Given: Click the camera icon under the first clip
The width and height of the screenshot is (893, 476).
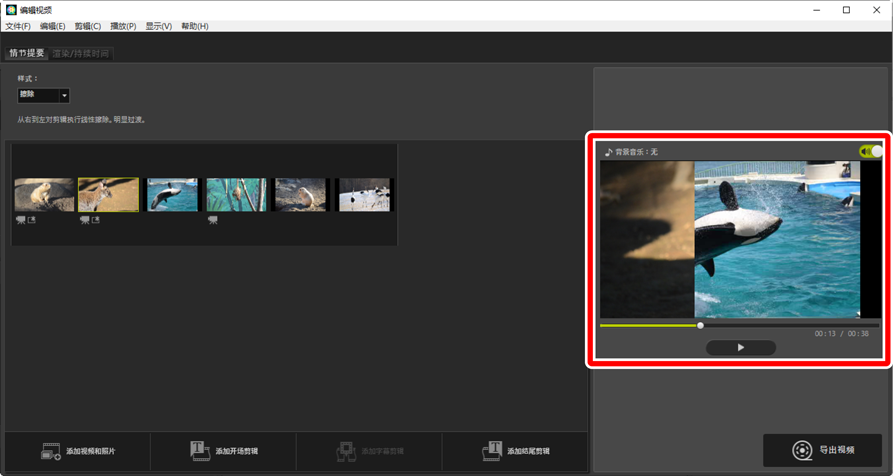Looking at the screenshot, I should click(x=21, y=219).
